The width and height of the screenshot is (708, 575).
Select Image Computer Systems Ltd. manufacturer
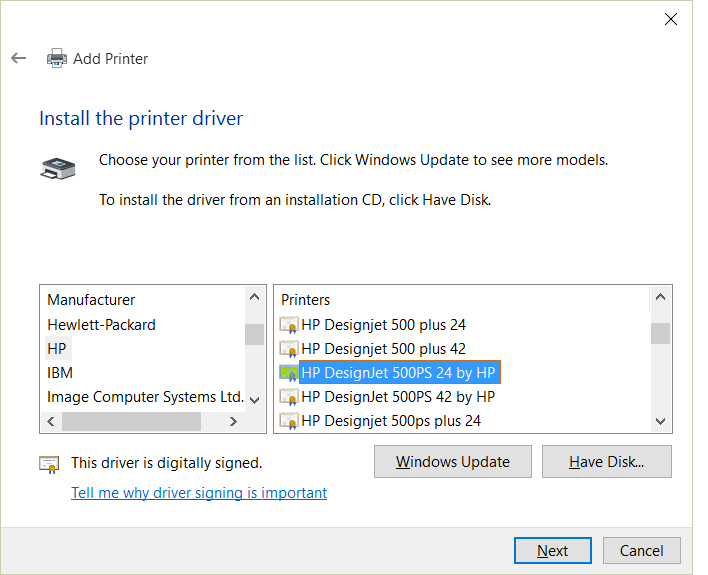[145, 397]
